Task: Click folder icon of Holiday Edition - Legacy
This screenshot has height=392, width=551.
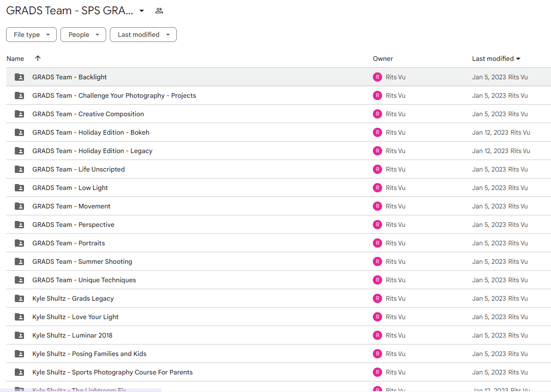Action: pyautogui.click(x=19, y=151)
